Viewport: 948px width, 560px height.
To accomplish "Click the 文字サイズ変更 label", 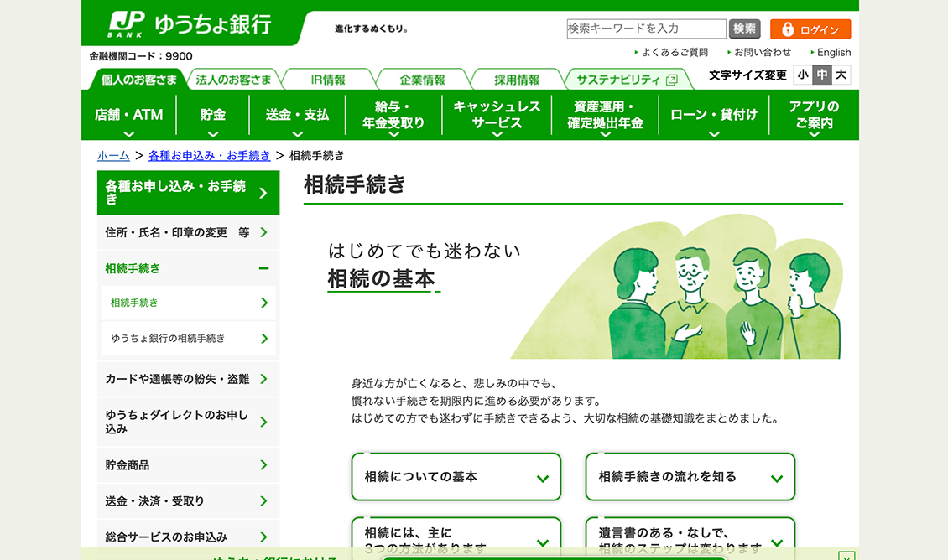I will pos(747,75).
